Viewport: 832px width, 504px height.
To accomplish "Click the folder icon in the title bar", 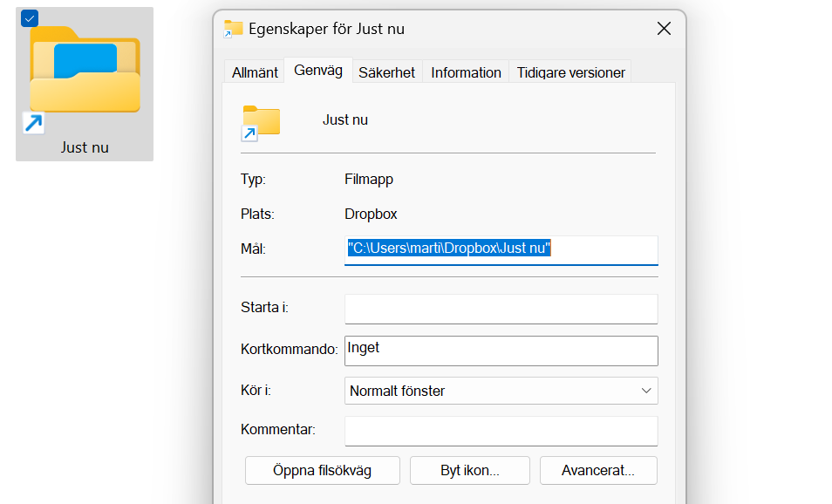I will [x=233, y=29].
